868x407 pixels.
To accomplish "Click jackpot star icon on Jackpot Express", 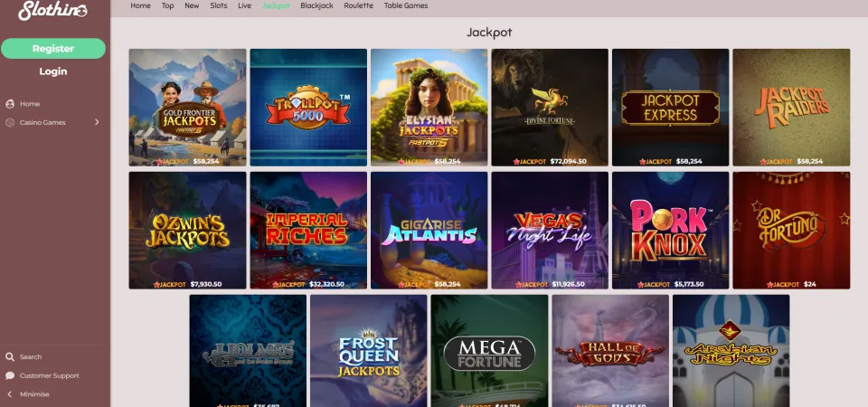I will (642, 162).
